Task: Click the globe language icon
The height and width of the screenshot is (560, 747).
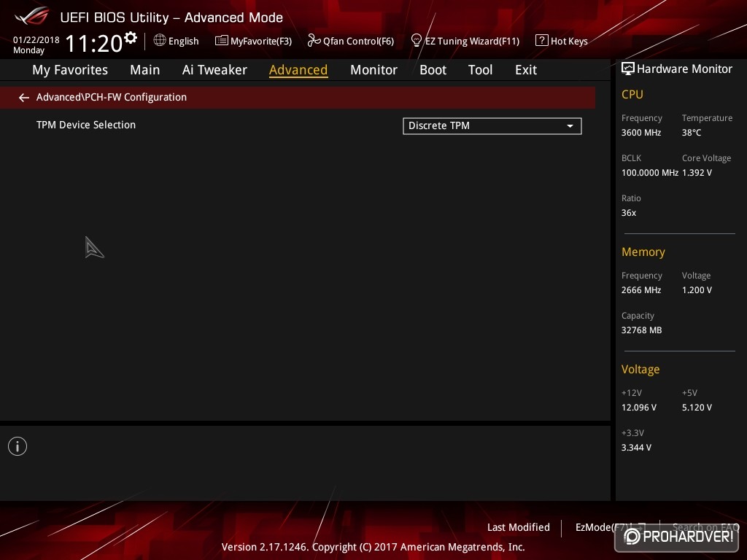Action: (x=160, y=40)
